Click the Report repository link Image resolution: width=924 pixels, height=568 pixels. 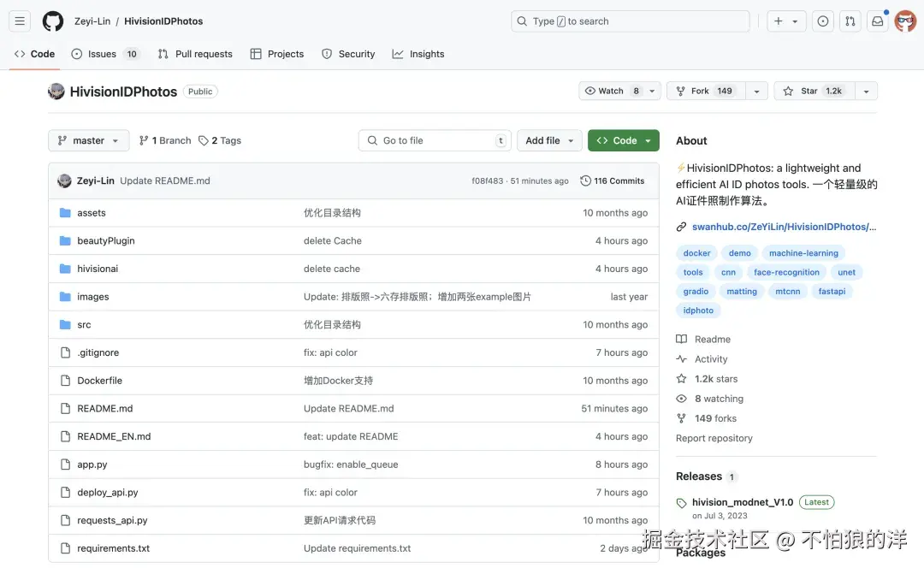coord(714,438)
